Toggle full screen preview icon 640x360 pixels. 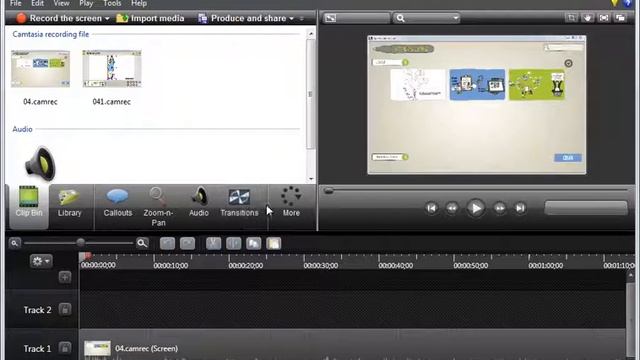pyautogui.click(x=604, y=18)
